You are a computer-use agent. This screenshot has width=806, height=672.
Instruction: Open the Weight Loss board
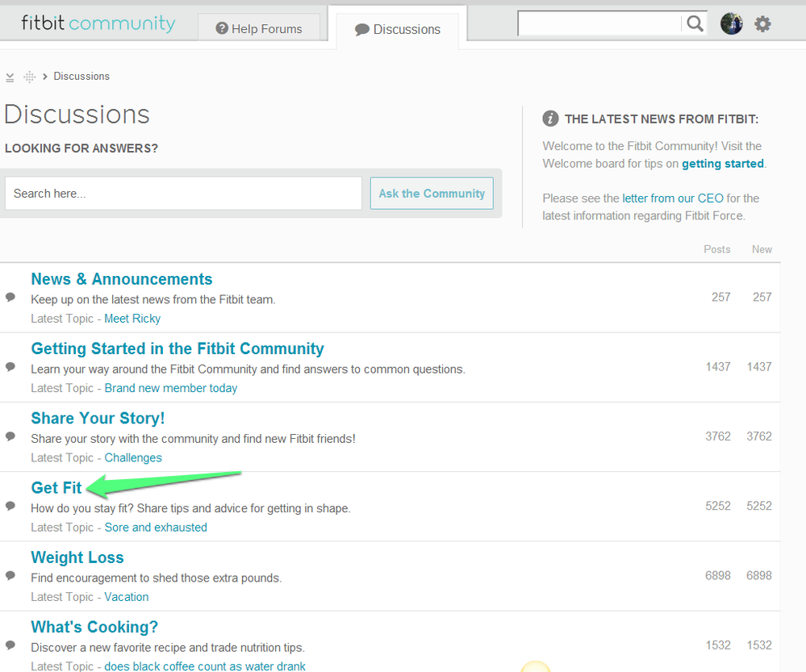click(x=77, y=558)
